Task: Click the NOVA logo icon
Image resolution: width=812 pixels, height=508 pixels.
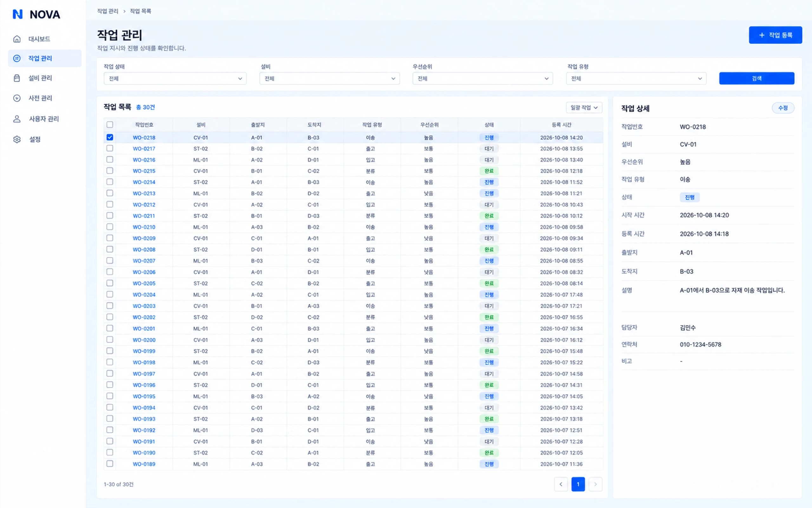Action: click(17, 14)
